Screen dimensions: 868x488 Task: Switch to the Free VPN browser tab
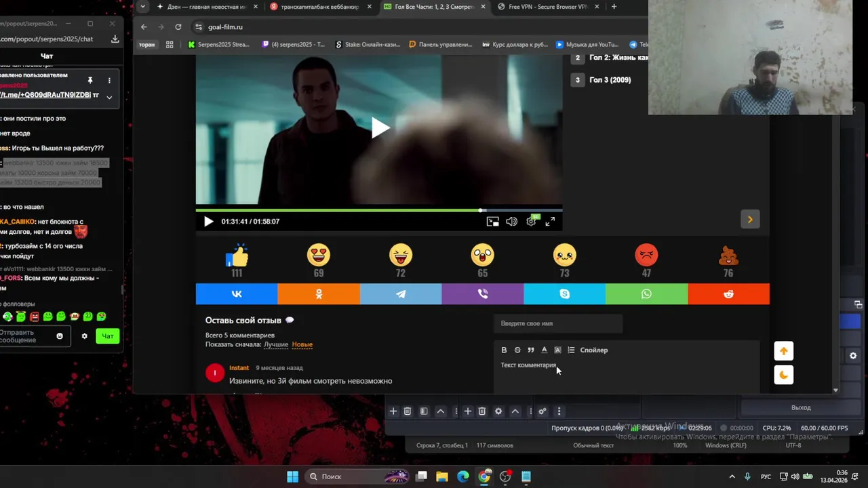click(x=547, y=7)
